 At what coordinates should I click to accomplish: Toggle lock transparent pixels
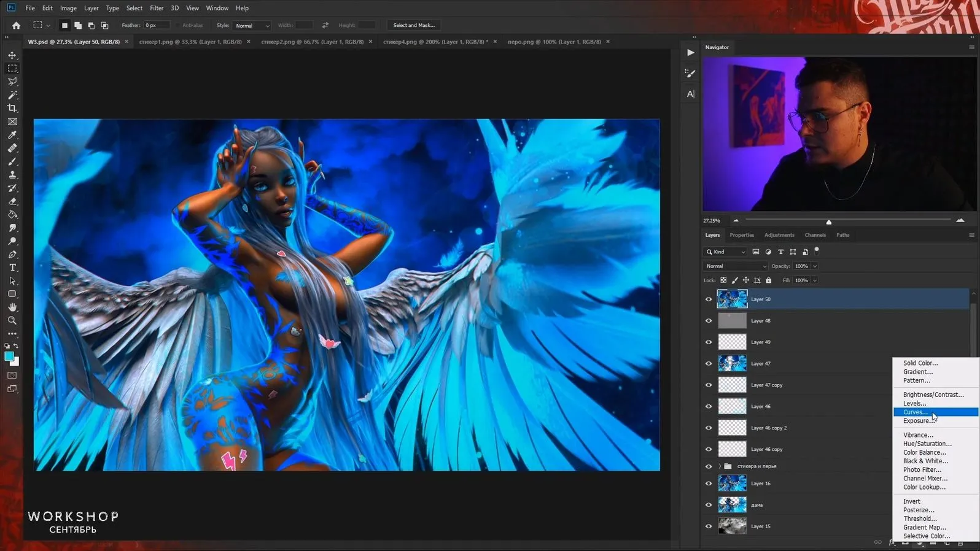(x=723, y=280)
